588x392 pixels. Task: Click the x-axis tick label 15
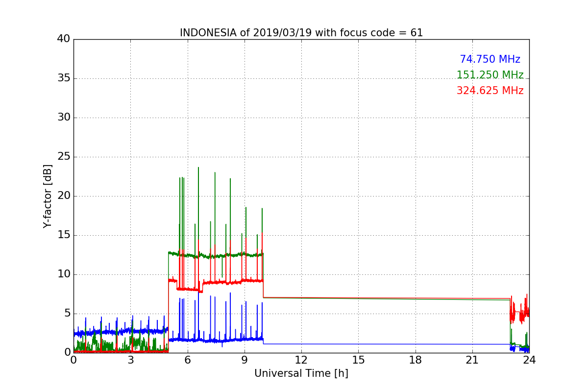coord(358,360)
